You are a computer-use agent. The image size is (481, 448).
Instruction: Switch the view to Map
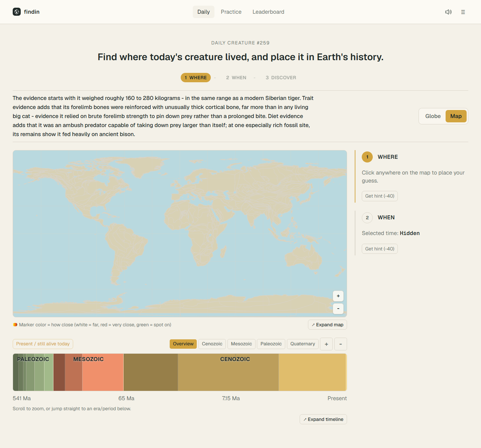(456, 116)
